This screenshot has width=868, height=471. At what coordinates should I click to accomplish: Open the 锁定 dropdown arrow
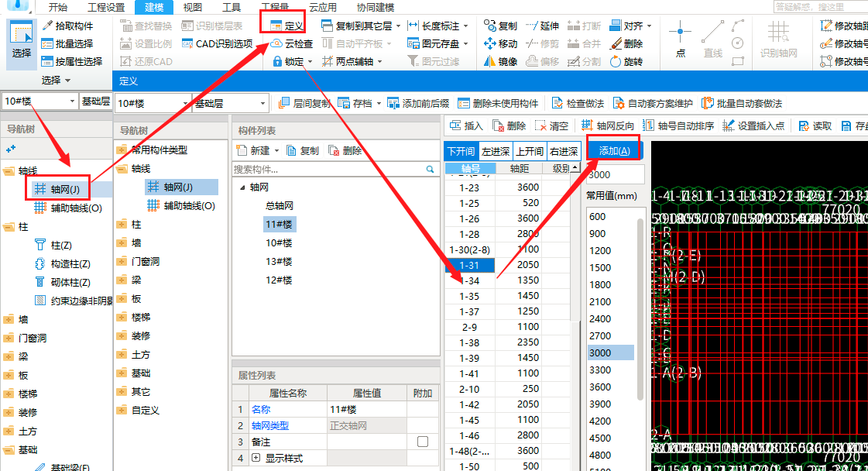point(310,61)
